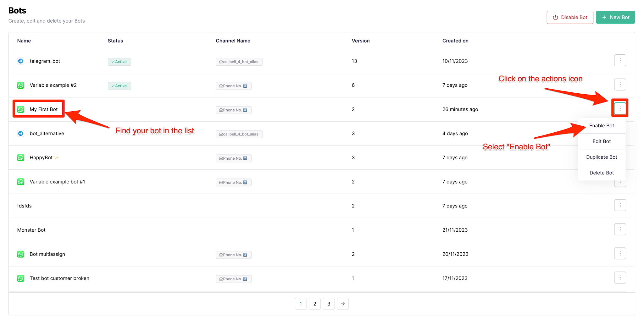The width and height of the screenshot is (644, 319).
Task: Choose Edit Bot in the dropdown
Action: pyautogui.click(x=602, y=141)
